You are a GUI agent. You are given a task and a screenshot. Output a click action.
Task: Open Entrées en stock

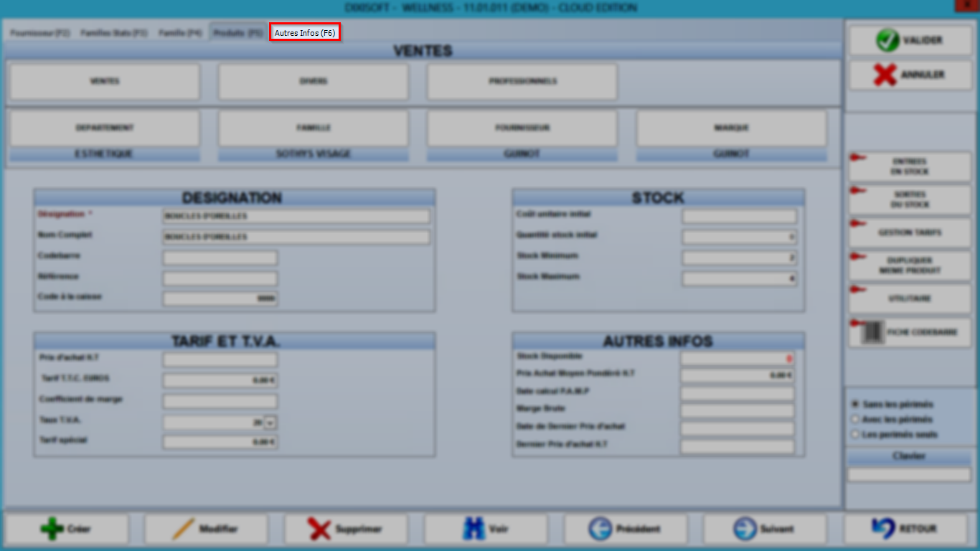(910, 166)
